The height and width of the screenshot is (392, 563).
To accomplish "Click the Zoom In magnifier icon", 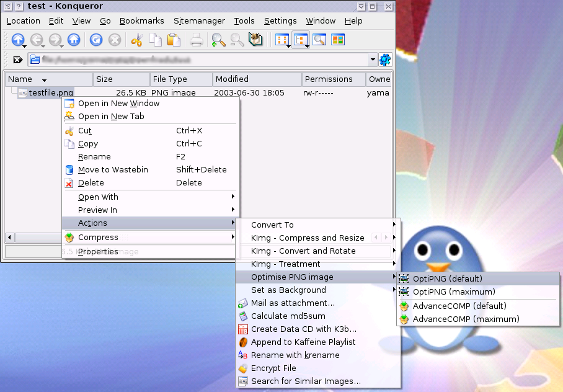I will pos(218,40).
